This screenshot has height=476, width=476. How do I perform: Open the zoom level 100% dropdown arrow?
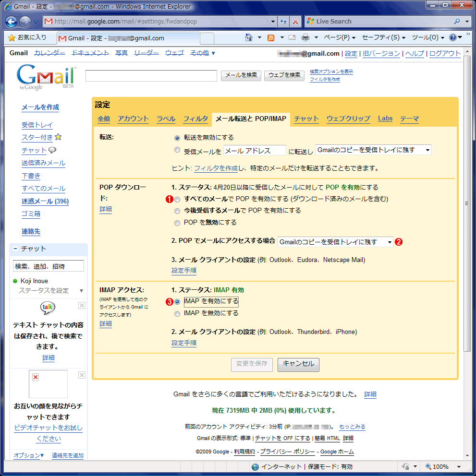point(459,466)
